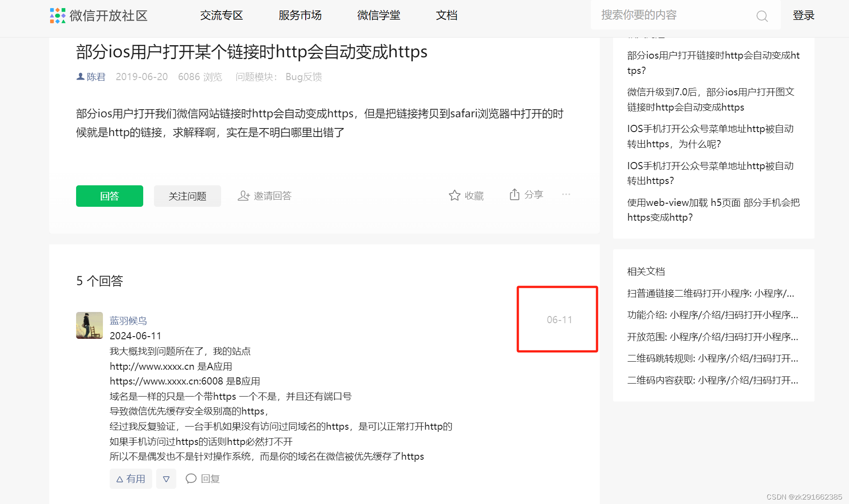The width and height of the screenshot is (849, 504).
Task: Click the 5 个回答 heading
Action: [x=99, y=281]
